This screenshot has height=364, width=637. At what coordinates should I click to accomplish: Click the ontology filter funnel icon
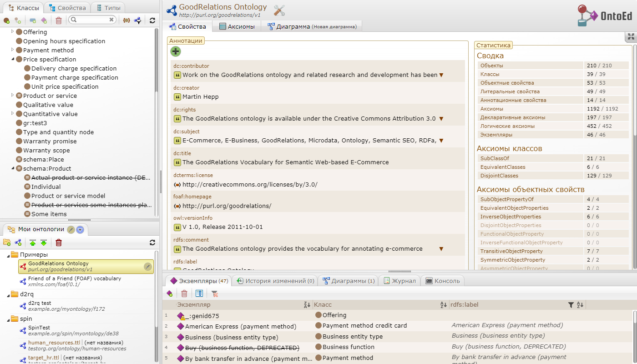pos(137,20)
